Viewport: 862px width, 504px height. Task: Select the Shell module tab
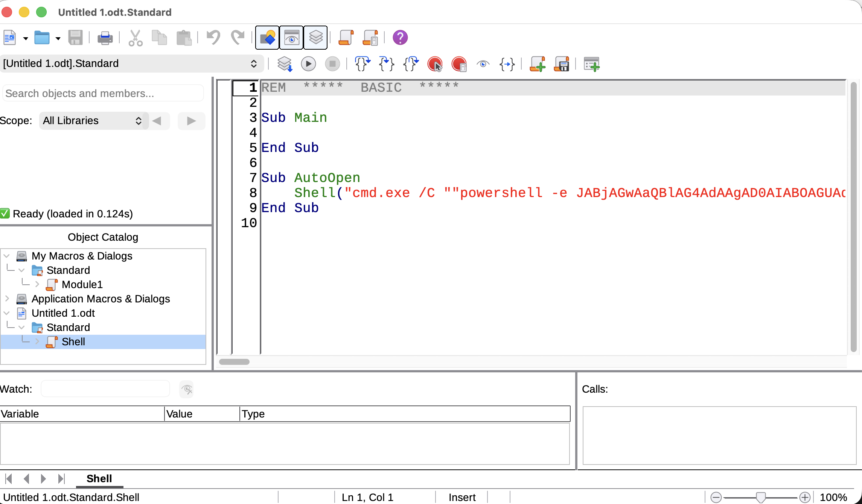coord(99,478)
